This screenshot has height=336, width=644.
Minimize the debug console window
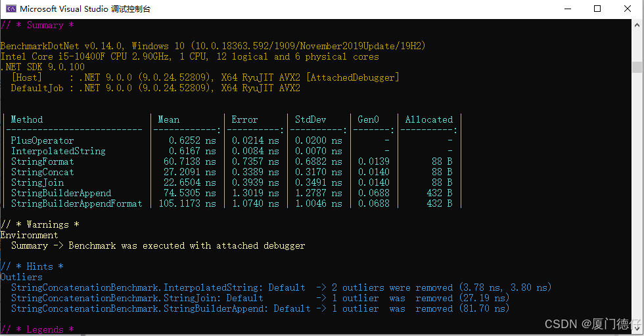pyautogui.click(x=568, y=9)
